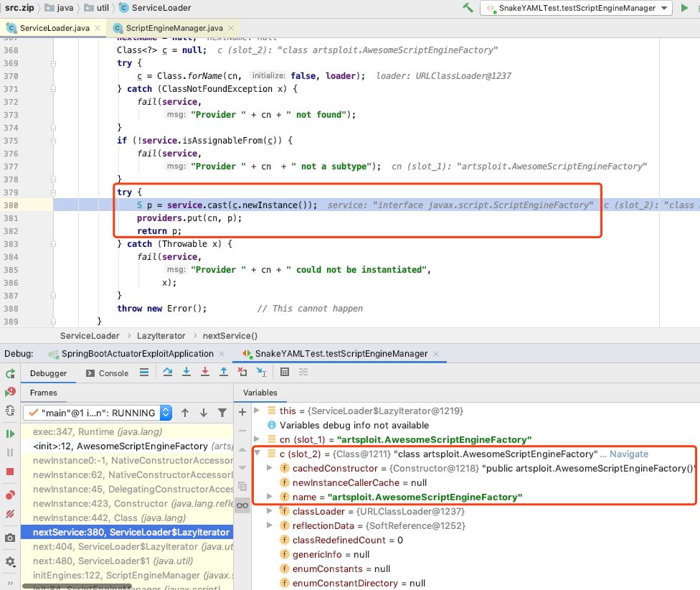Toggle Mute Breakpoints in the debug toolbar
Viewport: 700px width, 590px height.
tap(10, 512)
